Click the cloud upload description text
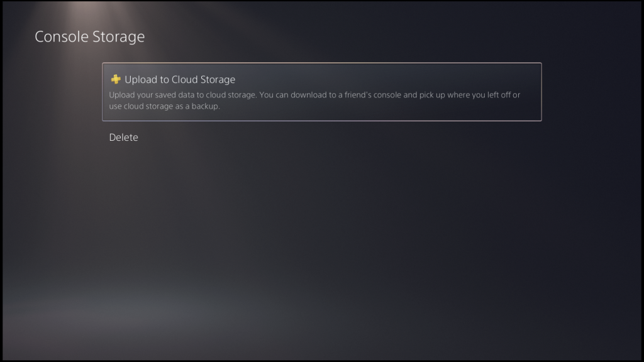Image resolution: width=644 pixels, height=362 pixels. 314,101
